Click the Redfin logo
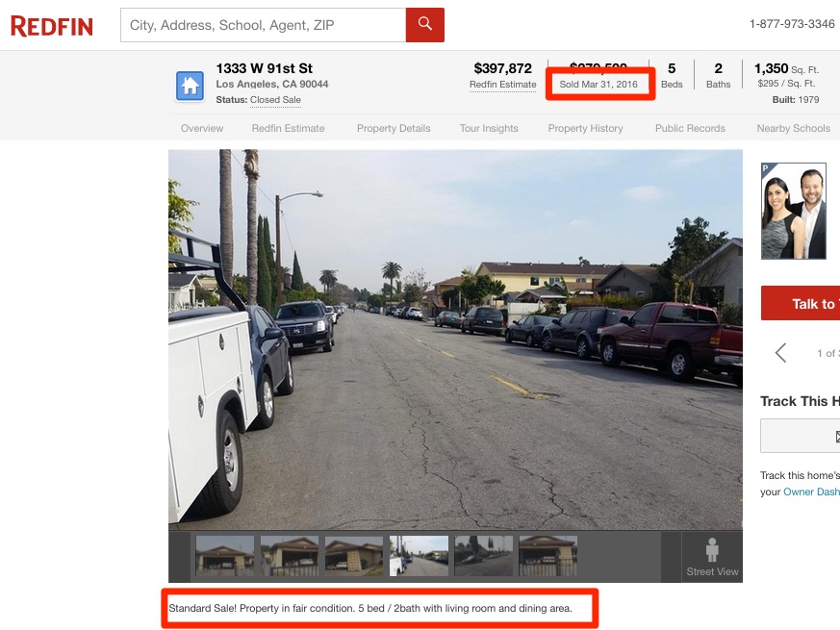 [52, 26]
